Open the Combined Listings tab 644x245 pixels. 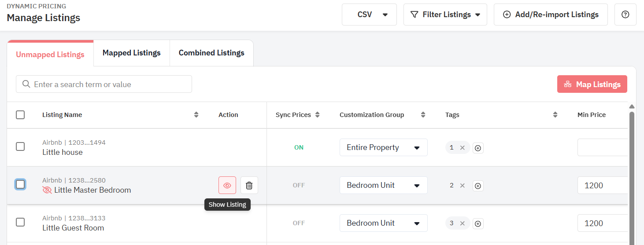click(x=211, y=53)
